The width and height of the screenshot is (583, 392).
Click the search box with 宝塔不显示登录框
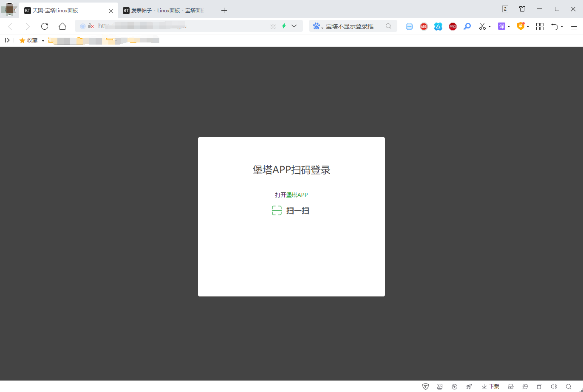click(x=353, y=26)
